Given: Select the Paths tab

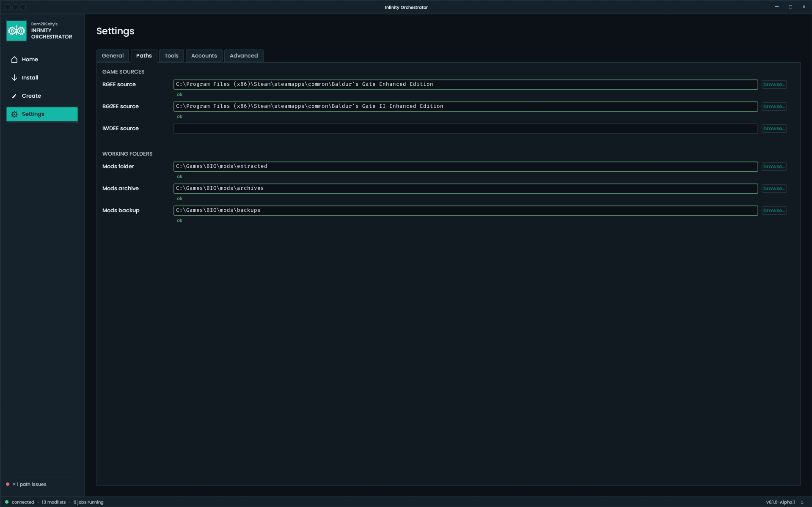Looking at the screenshot, I should 144,56.
